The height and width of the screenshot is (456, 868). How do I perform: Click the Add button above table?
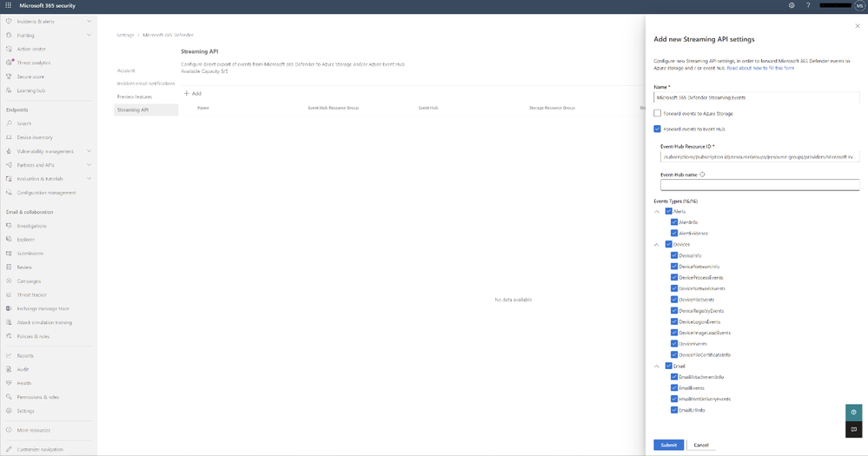click(193, 94)
